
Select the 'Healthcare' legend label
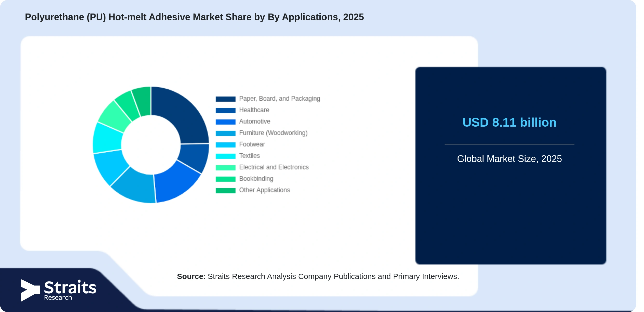coord(254,110)
